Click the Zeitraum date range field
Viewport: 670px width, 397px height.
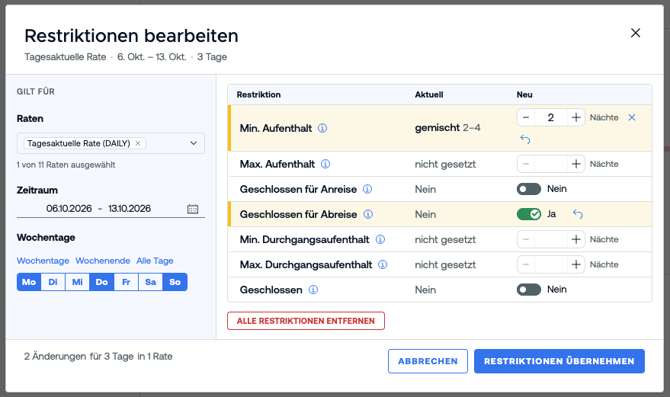(111, 209)
